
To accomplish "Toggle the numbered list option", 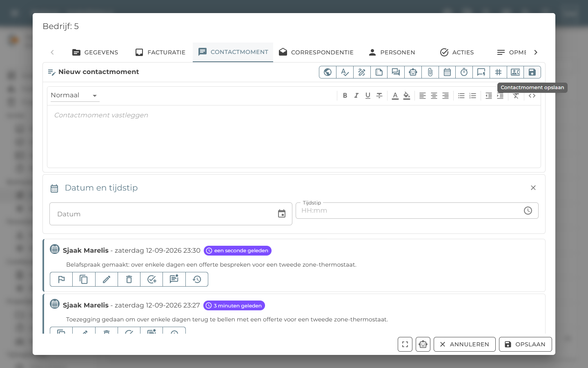I will [473, 95].
